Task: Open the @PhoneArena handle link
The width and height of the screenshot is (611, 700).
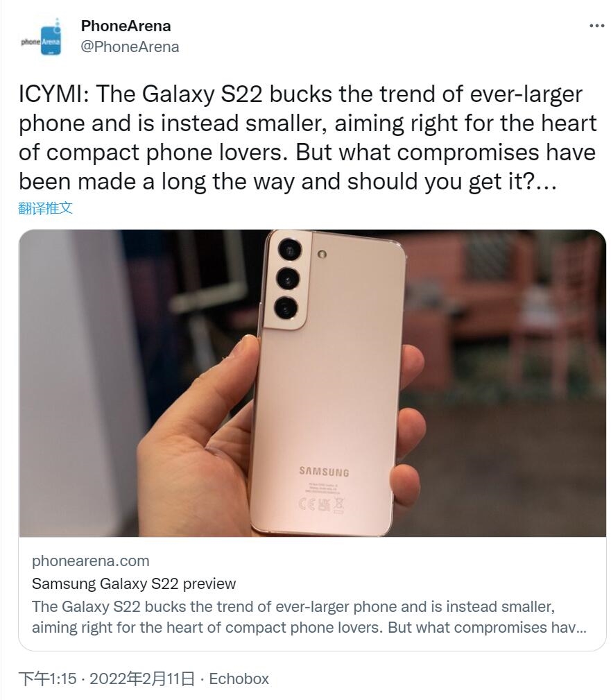Action: click(x=130, y=47)
